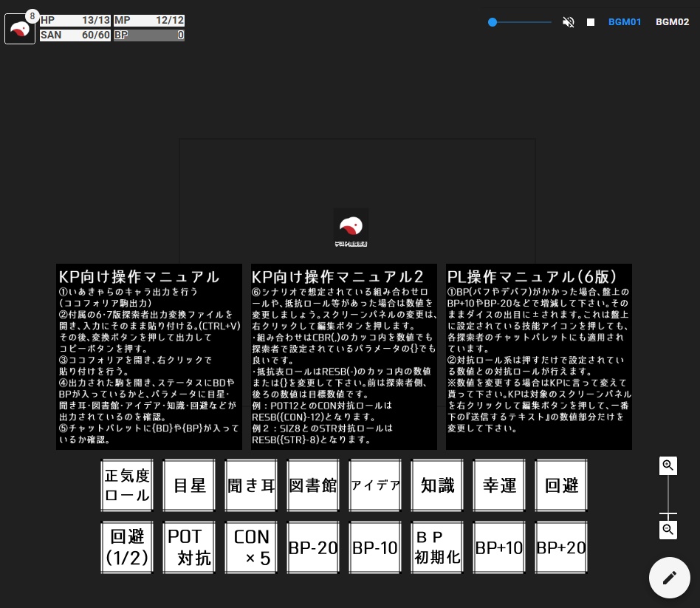The image size is (700, 608).
Task: Click the BP+10 button
Action: point(500,547)
